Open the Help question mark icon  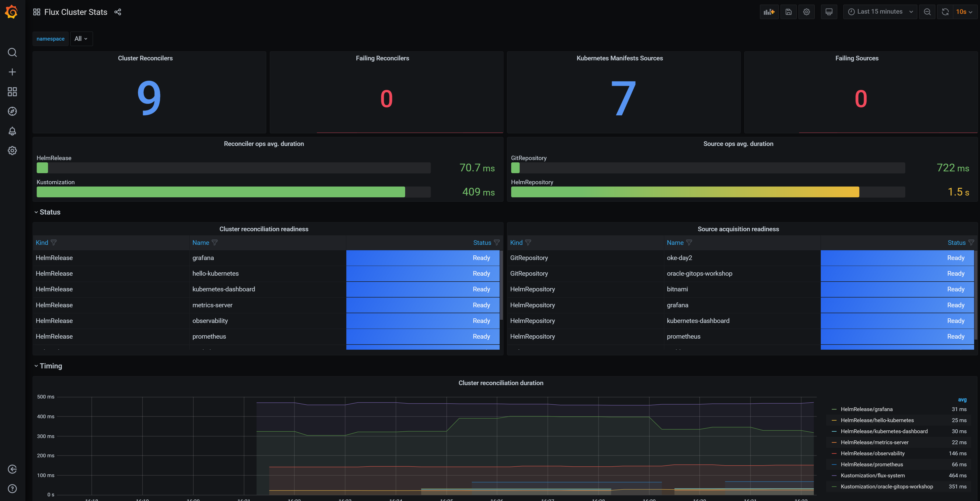[12, 488]
